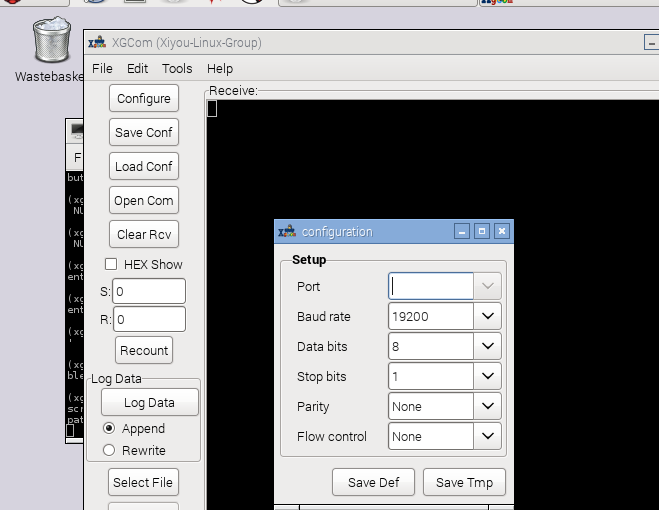
Task: Click the XGCom logo in the main title bar
Action: point(97,42)
